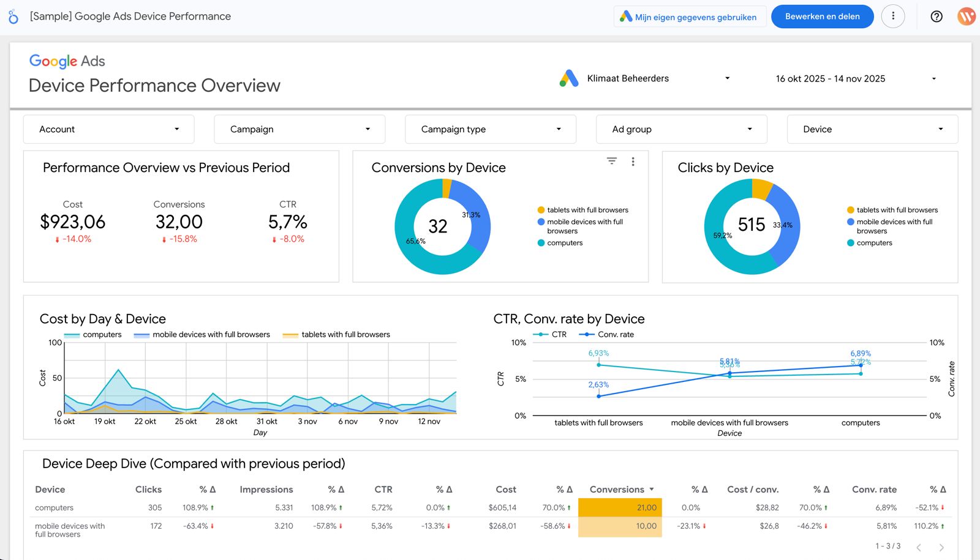Image resolution: width=980 pixels, height=560 pixels.
Task: Select the computers row in Device Deep Dive
Action: [55, 507]
